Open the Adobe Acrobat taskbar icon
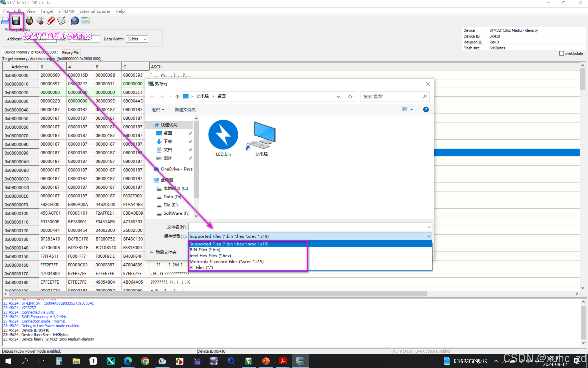The height and width of the screenshot is (368, 588). point(283,361)
